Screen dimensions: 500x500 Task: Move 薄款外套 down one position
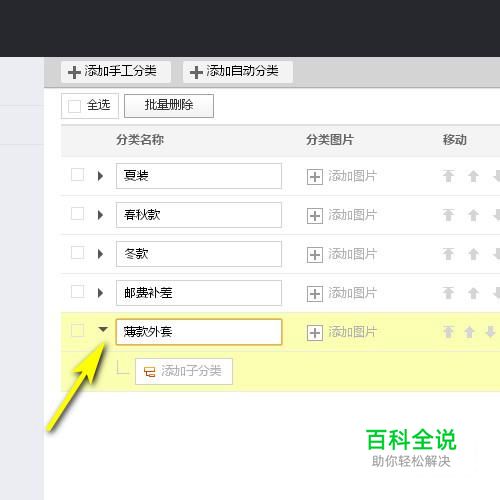[x=490, y=332]
